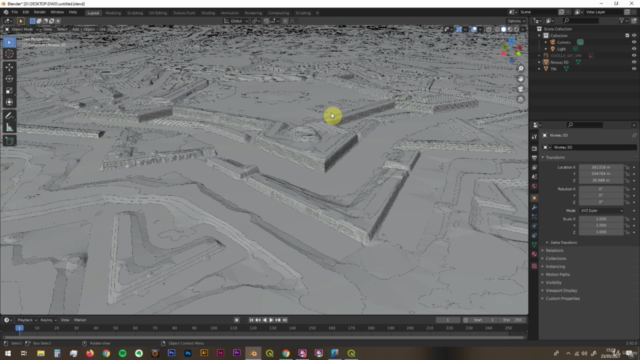640x360 pixels.
Task: Open the Modifiers wrench tab
Action: 534,207
